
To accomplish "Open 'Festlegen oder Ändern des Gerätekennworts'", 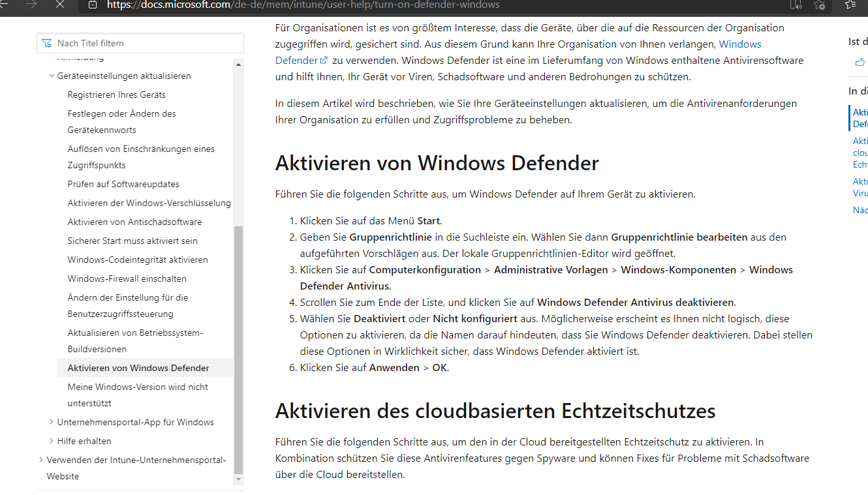I will coord(122,121).
